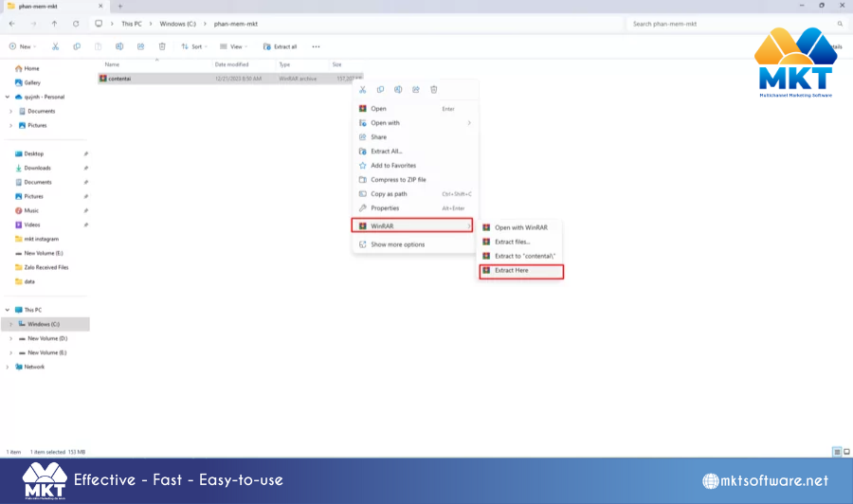Click the Copy icon in the context menu
The width and height of the screenshot is (853, 504).
pos(380,90)
